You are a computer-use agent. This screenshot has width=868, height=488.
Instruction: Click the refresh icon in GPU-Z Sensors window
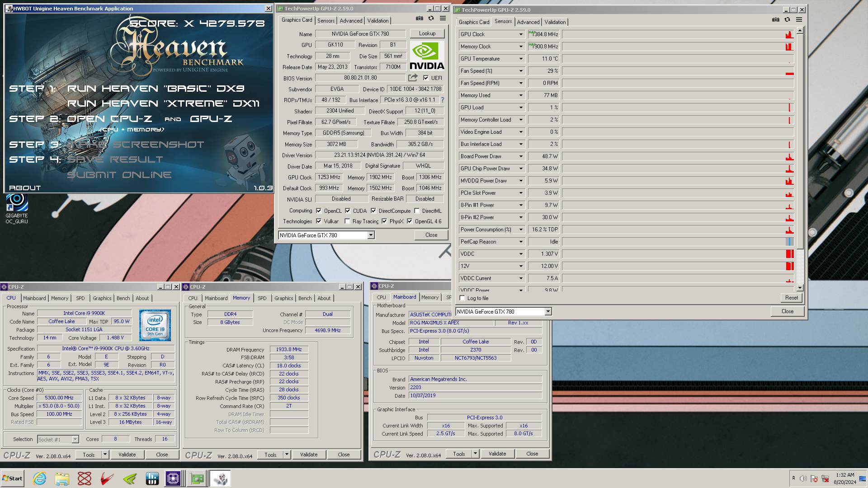tap(787, 20)
